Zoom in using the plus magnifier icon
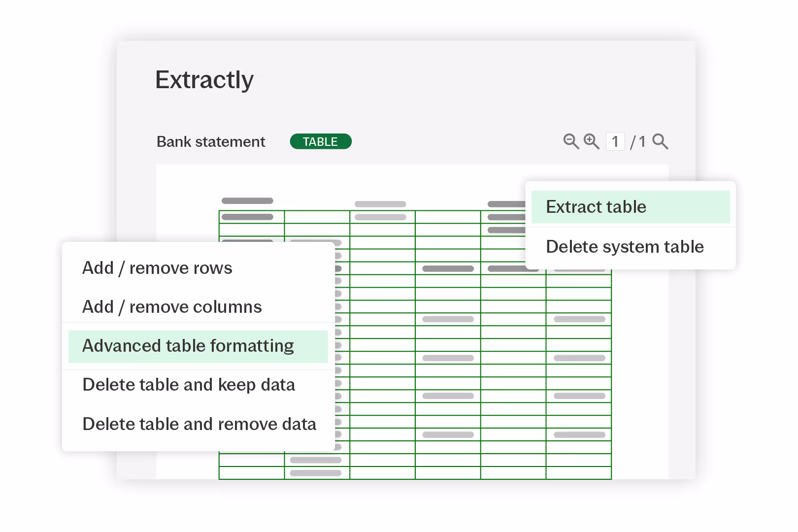This screenshot has height=532, width=798. (x=591, y=141)
